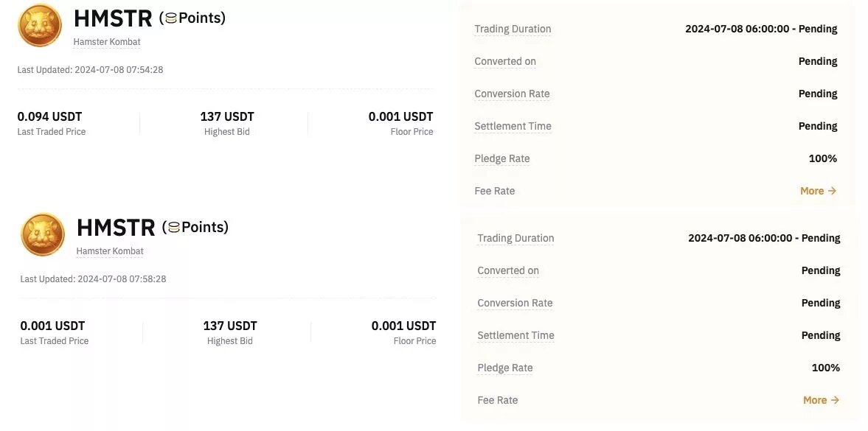Click the arrow icon beside top More link

pos(834,190)
